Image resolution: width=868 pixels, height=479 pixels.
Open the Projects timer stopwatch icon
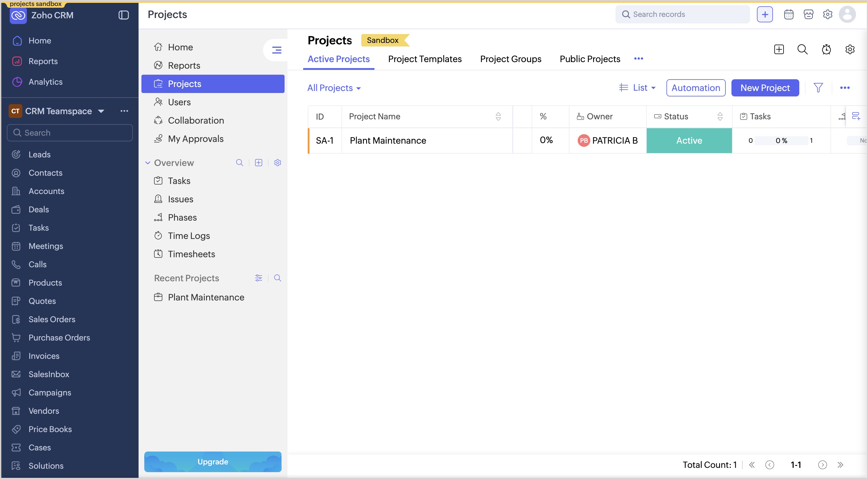click(826, 50)
